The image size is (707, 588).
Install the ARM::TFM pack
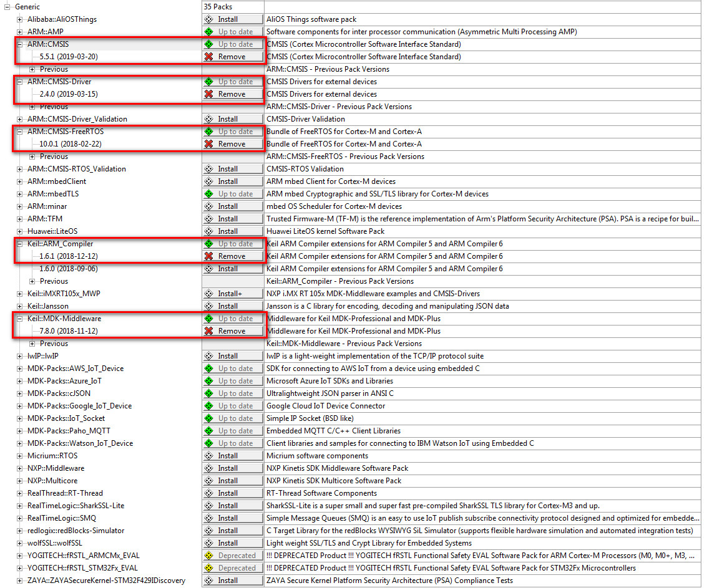(233, 219)
